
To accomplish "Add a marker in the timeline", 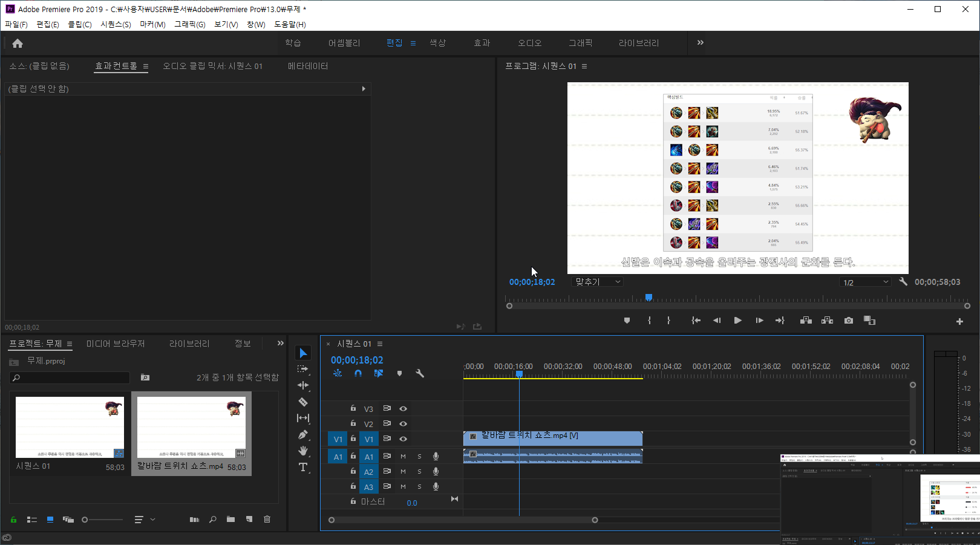I will (x=399, y=374).
